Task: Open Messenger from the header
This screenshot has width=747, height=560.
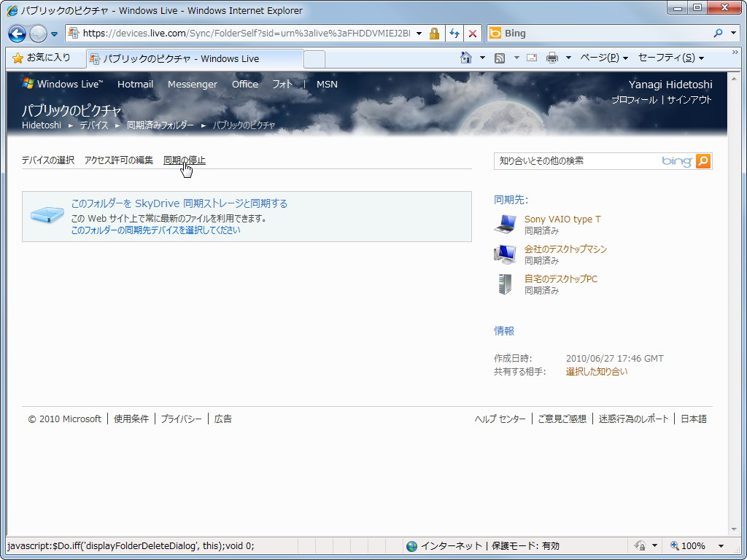Action: [x=193, y=85]
